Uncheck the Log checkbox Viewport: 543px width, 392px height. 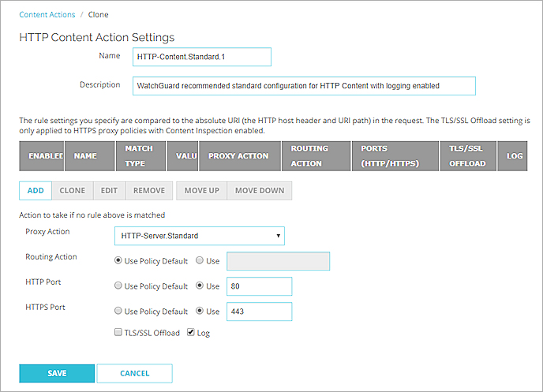pyautogui.click(x=190, y=333)
